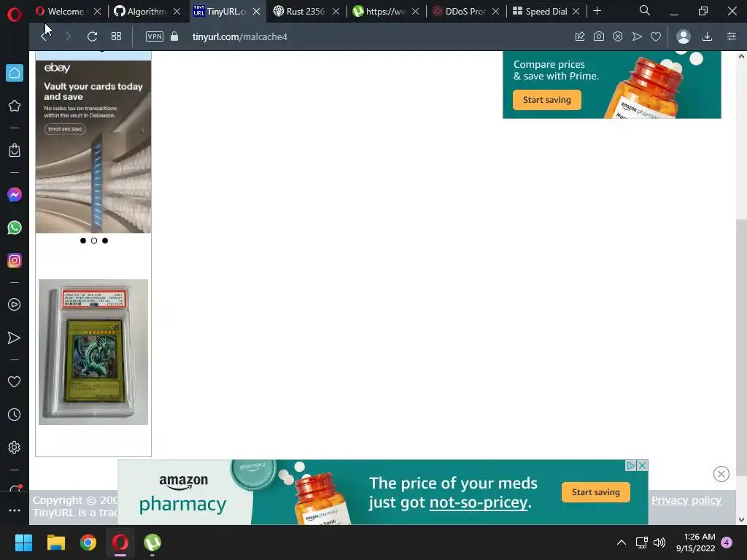Open ad blocker shield icon
The image size is (747, 560).
tap(618, 36)
